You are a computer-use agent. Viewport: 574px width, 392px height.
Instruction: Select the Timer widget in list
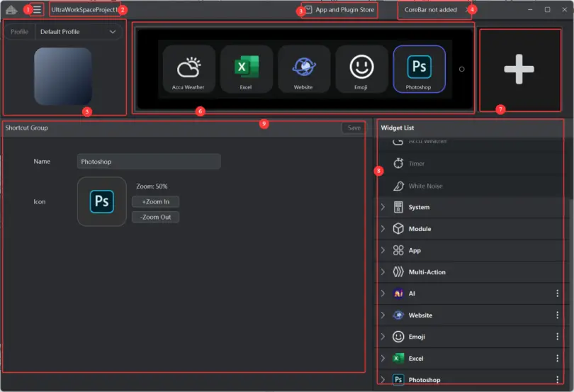click(x=471, y=164)
